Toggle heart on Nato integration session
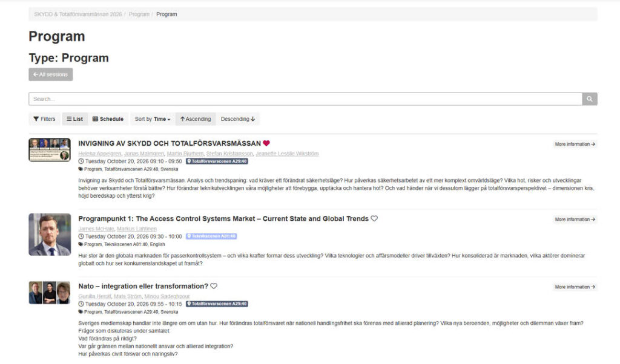620x364 pixels. click(x=214, y=286)
